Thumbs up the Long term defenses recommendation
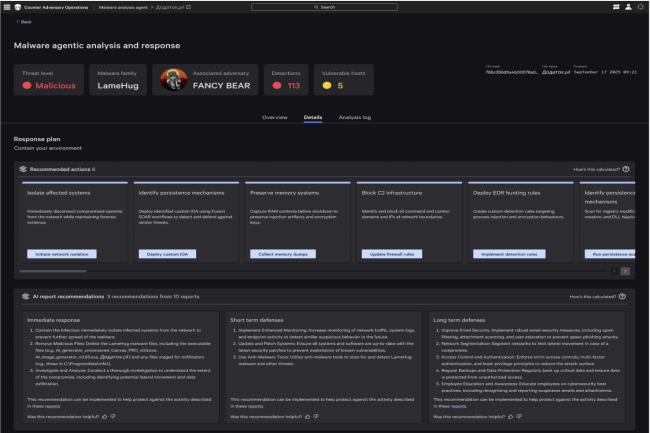This screenshot has width=650, height=433. 510,414
